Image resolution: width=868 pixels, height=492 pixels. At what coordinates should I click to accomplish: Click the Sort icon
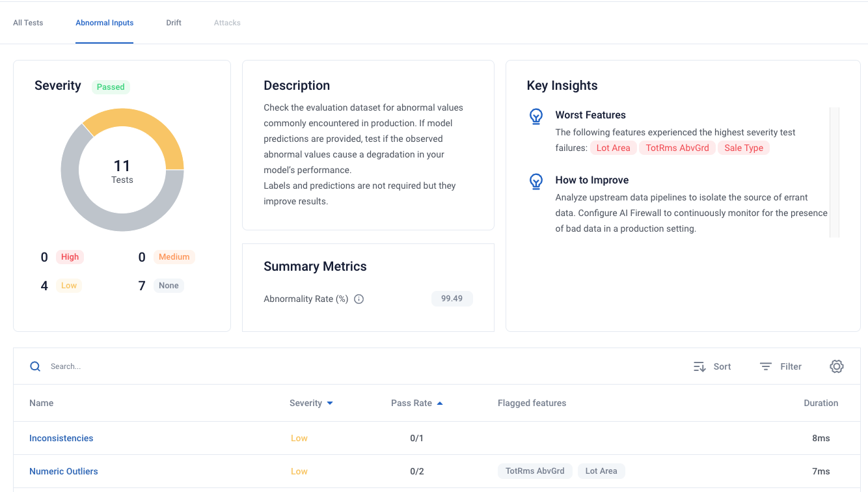[699, 367]
